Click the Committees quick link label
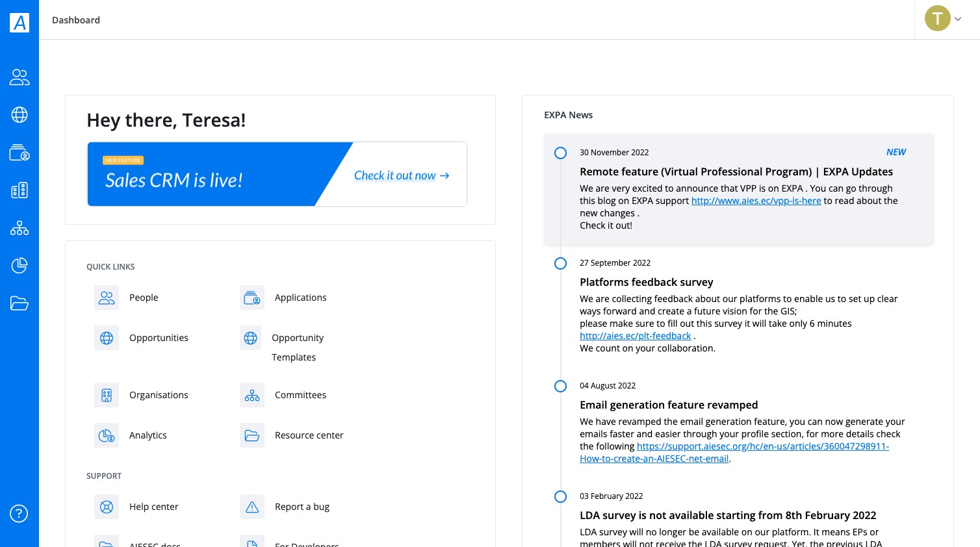The height and width of the screenshot is (547, 980). click(x=300, y=395)
